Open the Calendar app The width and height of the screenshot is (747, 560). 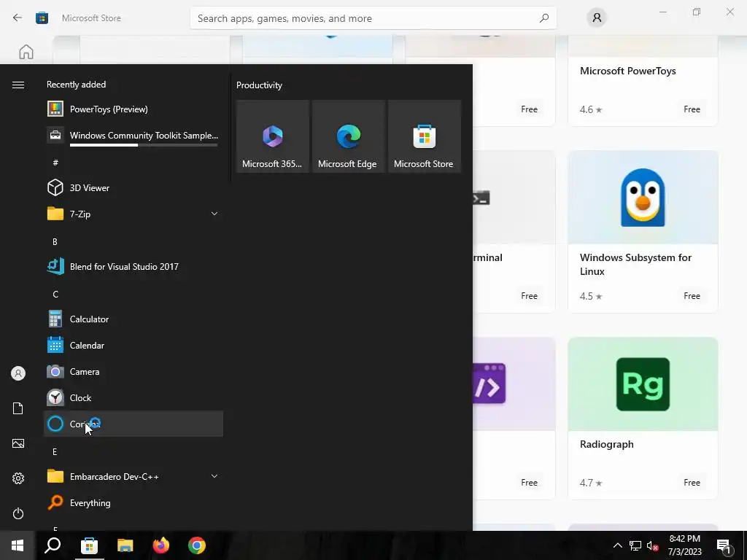[133, 345]
